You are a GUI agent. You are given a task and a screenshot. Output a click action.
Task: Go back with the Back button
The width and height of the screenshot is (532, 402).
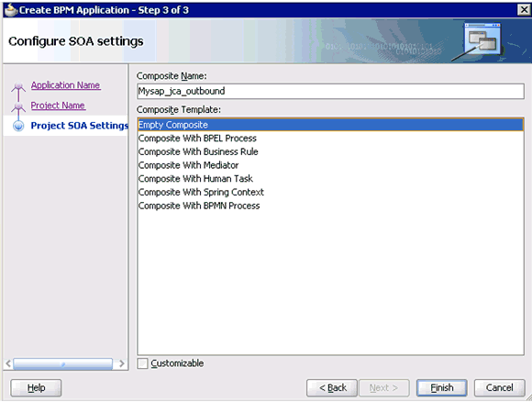(332, 387)
